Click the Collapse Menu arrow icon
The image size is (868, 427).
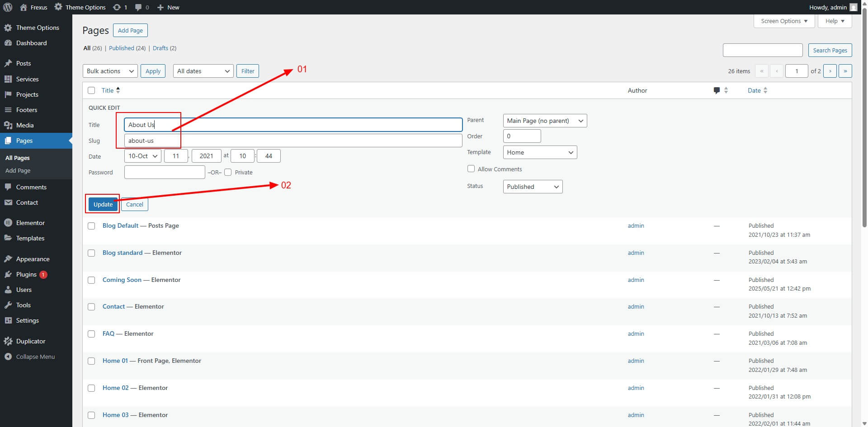8,357
